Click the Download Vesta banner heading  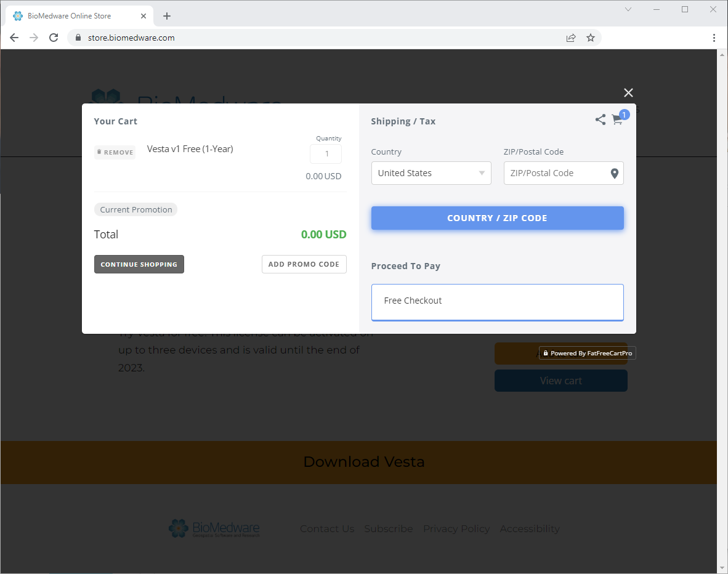(364, 462)
